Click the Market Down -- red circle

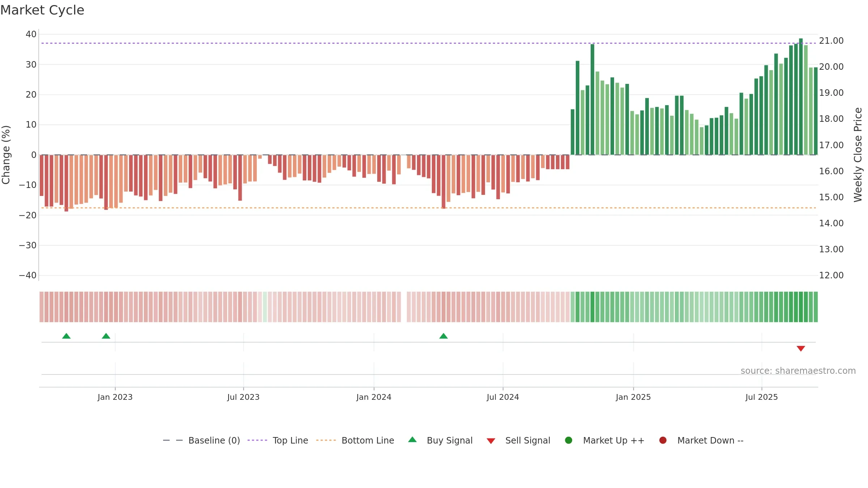(663, 440)
